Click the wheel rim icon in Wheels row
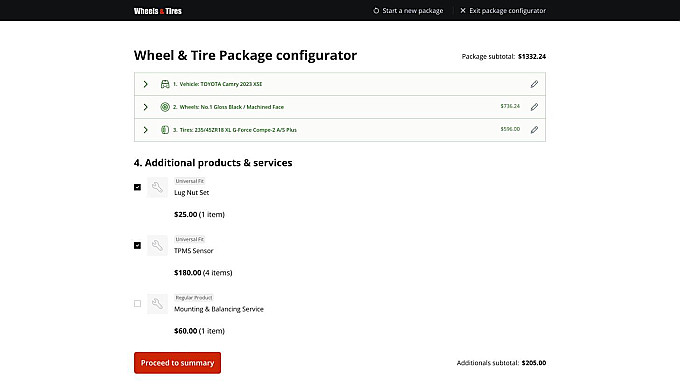Image resolution: width=680 pixels, height=386 pixels. (x=165, y=107)
